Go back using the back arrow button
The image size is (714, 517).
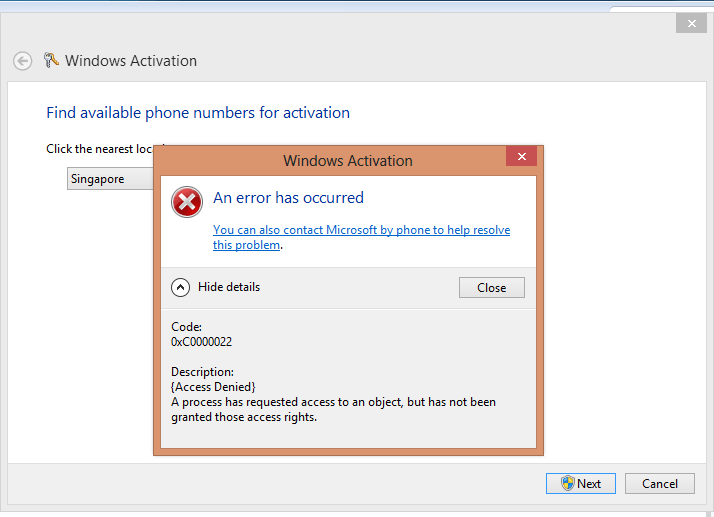click(22, 61)
